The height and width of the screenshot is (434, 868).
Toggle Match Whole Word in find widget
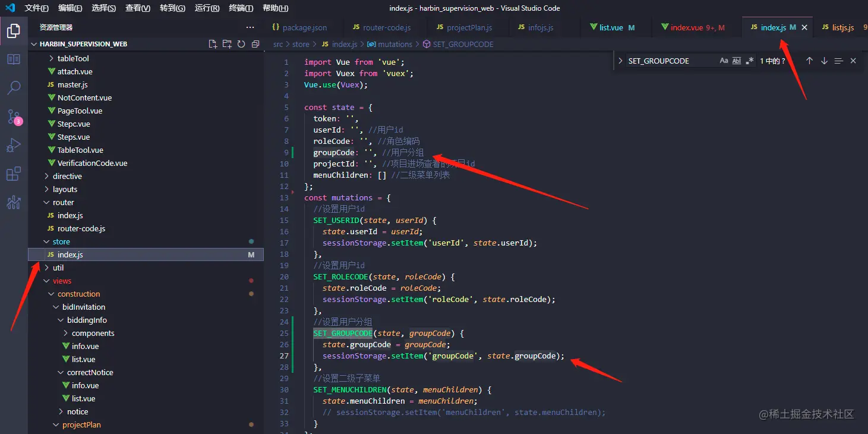[737, 61]
